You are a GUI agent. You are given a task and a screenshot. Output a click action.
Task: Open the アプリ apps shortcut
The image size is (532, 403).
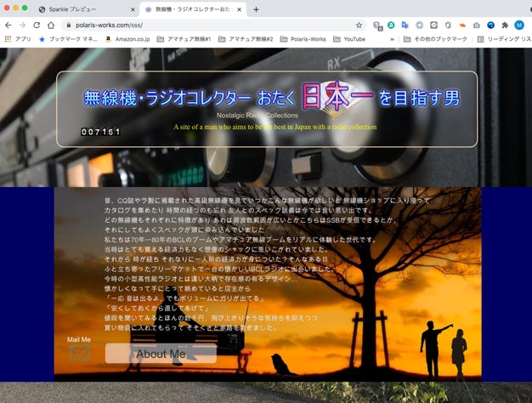click(18, 39)
